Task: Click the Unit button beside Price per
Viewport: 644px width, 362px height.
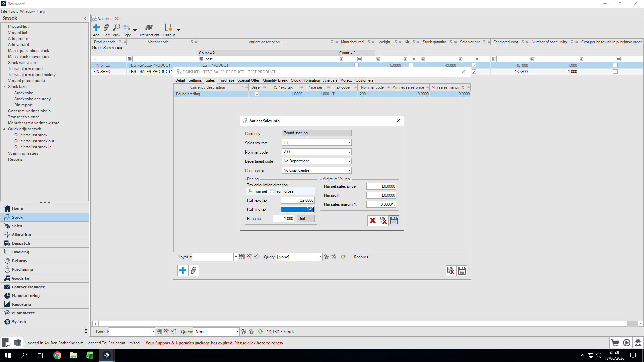Action: click(306, 219)
